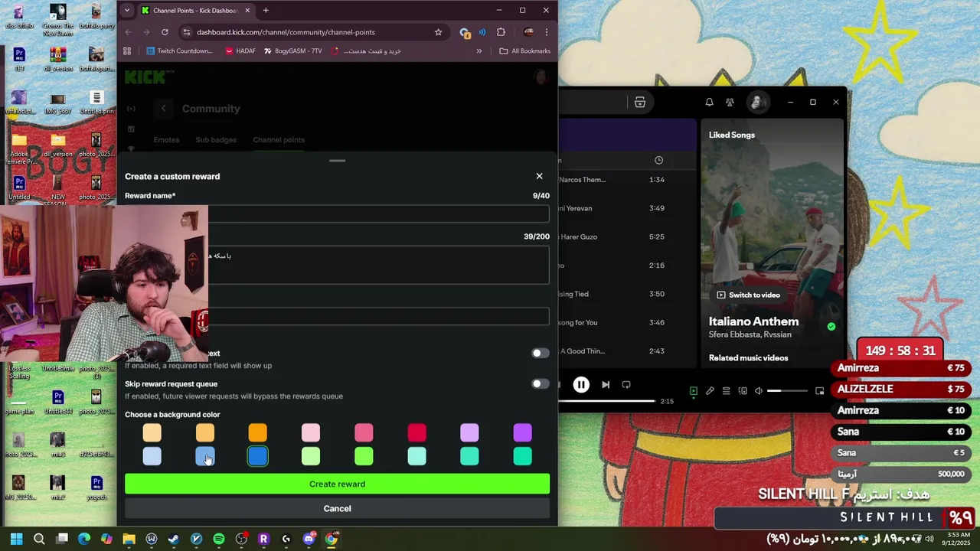The image size is (980, 551).
Task: Open Spotify connect to device icon
Action: 743,391
